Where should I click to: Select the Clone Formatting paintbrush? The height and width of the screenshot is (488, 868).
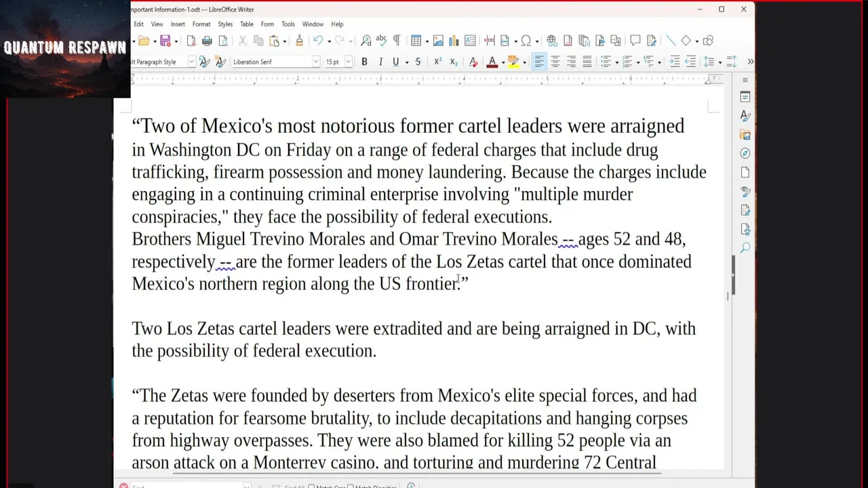[x=299, y=41]
